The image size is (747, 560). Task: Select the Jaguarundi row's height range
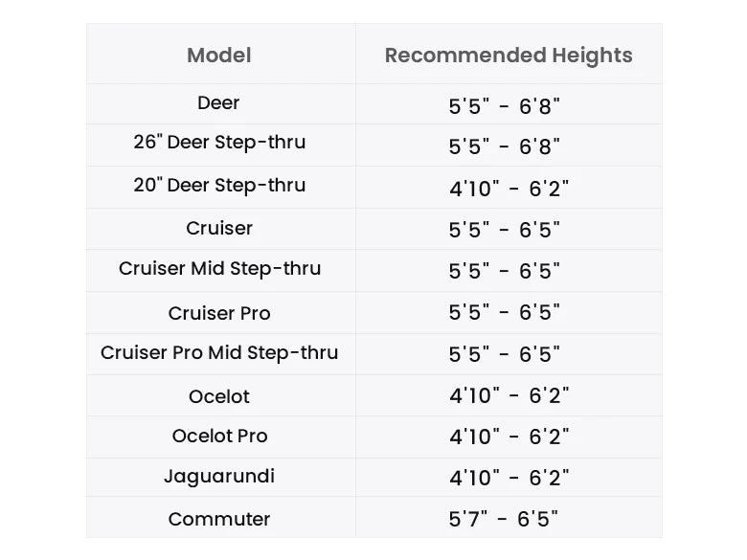pos(509,478)
